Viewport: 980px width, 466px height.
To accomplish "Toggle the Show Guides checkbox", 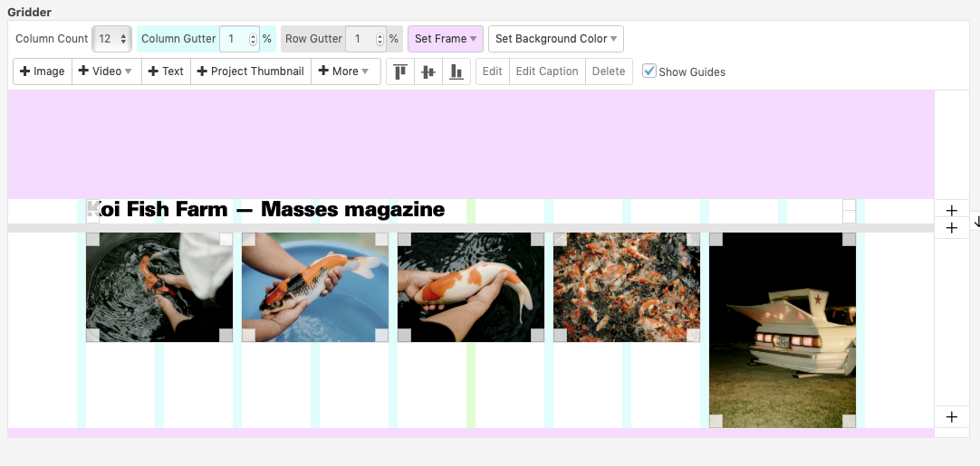I will pyautogui.click(x=649, y=71).
